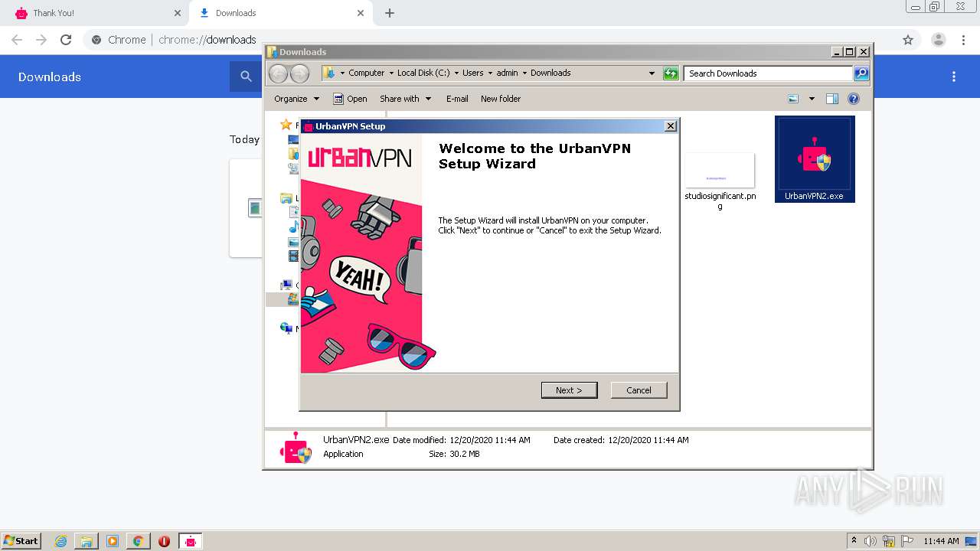980x551 pixels.
Task: Toggle the preview pane icon
Action: click(x=832, y=99)
